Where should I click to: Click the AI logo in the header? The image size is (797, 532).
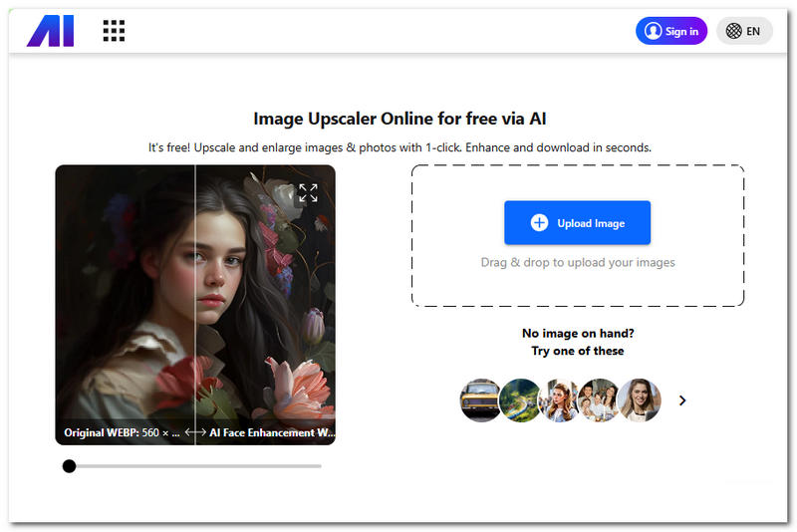coord(50,31)
